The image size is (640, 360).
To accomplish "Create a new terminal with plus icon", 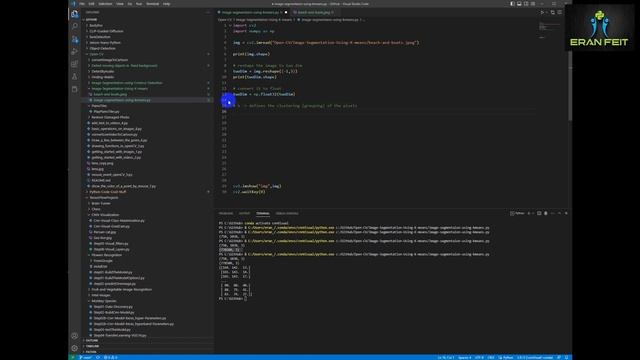I will click(x=529, y=213).
